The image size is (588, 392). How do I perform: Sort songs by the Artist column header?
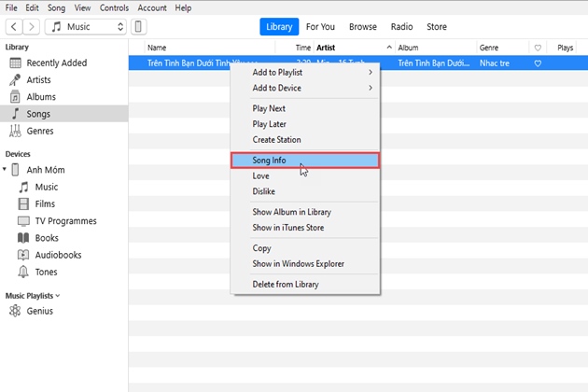pos(327,47)
